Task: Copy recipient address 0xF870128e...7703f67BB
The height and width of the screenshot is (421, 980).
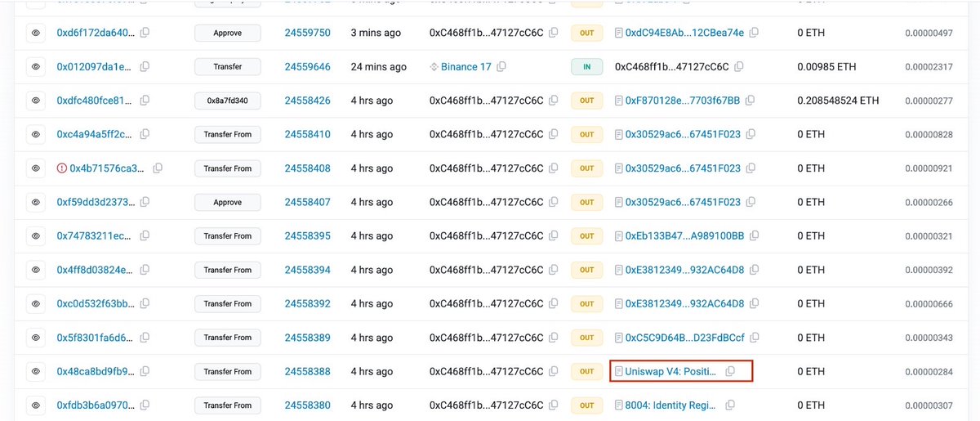Action: 750,101
